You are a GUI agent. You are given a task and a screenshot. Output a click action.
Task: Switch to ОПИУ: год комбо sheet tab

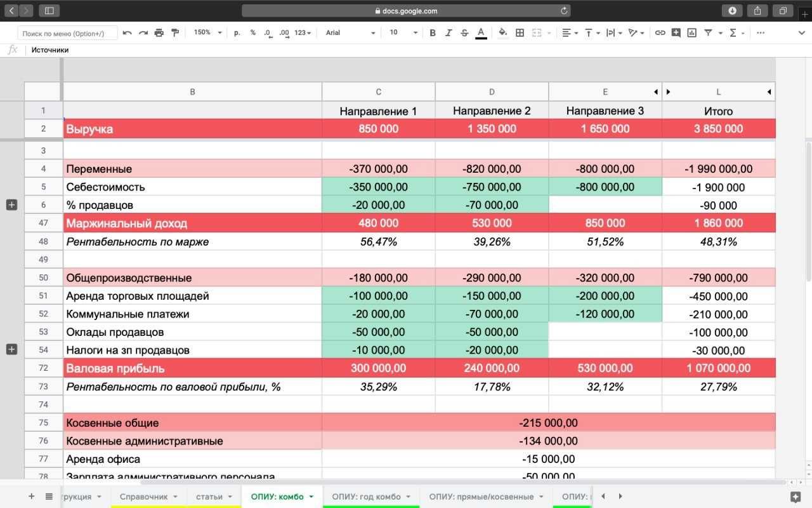pyautogui.click(x=371, y=497)
